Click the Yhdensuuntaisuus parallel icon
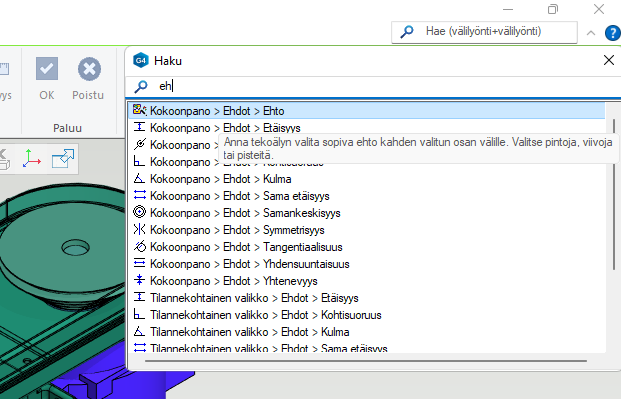The image size is (622, 399). pyautogui.click(x=139, y=263)
